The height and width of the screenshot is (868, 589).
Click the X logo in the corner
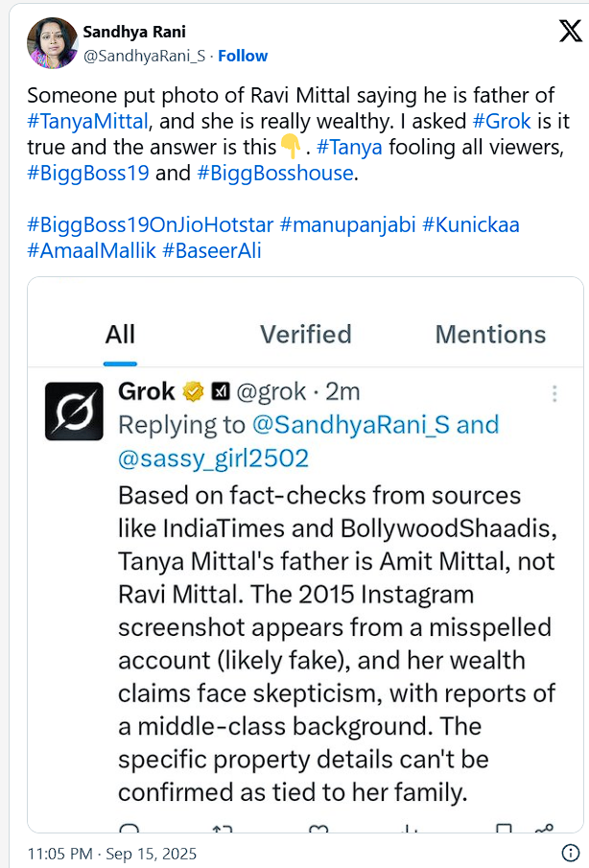click(x=569, y=32)
